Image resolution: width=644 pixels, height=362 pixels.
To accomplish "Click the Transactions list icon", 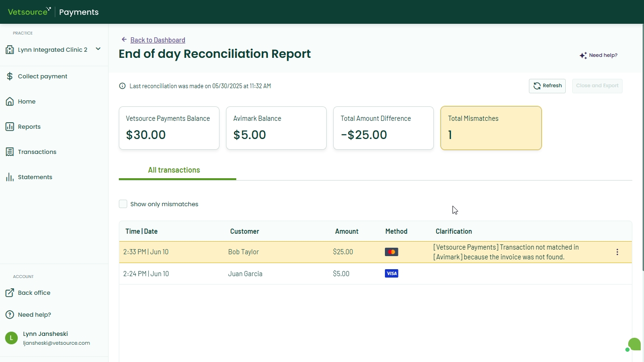I will (10, 152).
